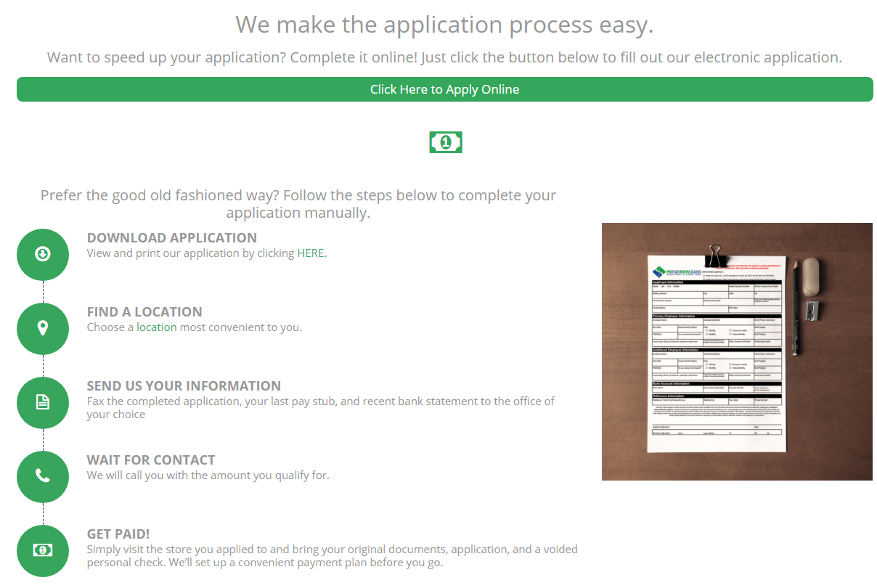Image resolution: width=877 pixels, height=588 pixels.
Task: Open the application form photo thumbnail
Action: (737, 351)
